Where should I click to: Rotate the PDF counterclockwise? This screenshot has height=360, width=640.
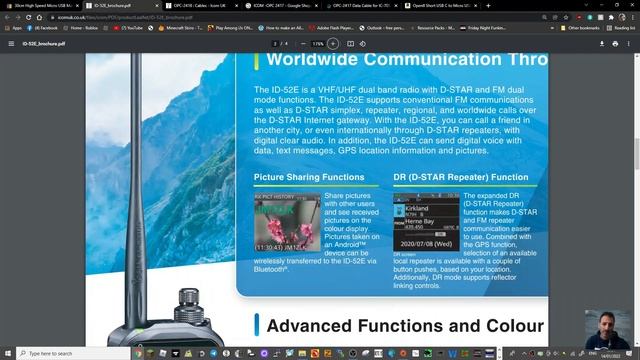pyautogui.click(x=362, y=44)
